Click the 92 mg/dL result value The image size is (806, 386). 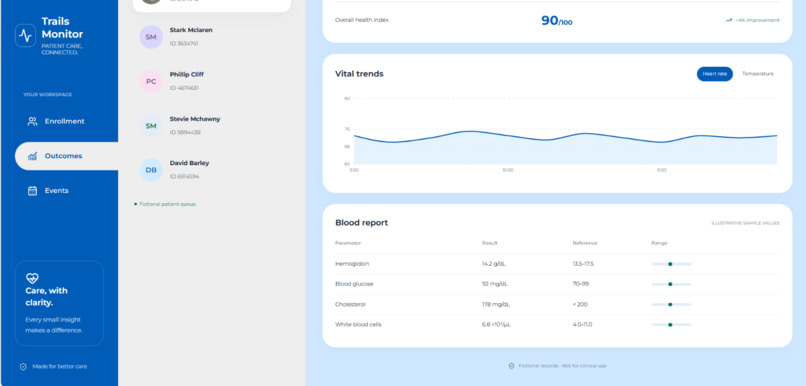point(495,284)
